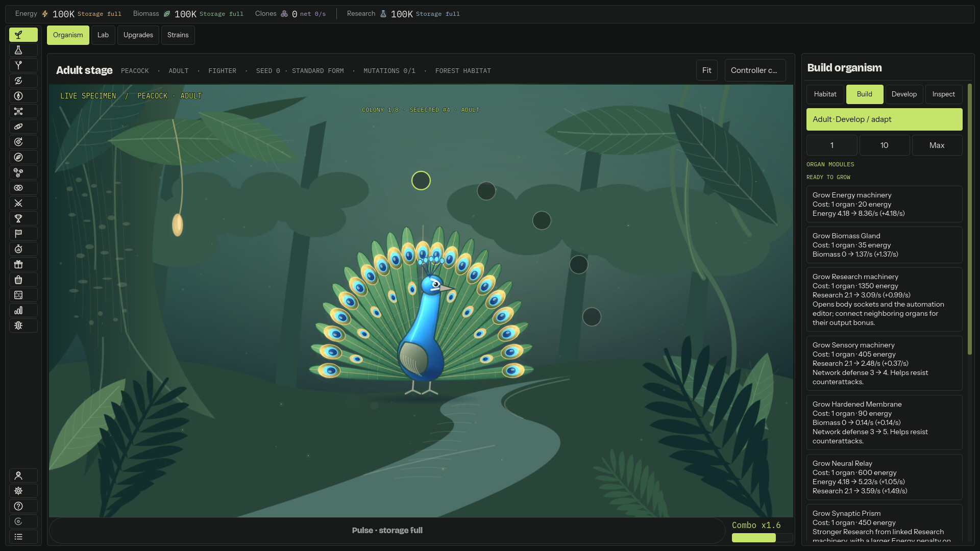The width and height of the screenshot is (980, 551).
Task: Open the bug sidebar icon
Action: pos(23,325)
